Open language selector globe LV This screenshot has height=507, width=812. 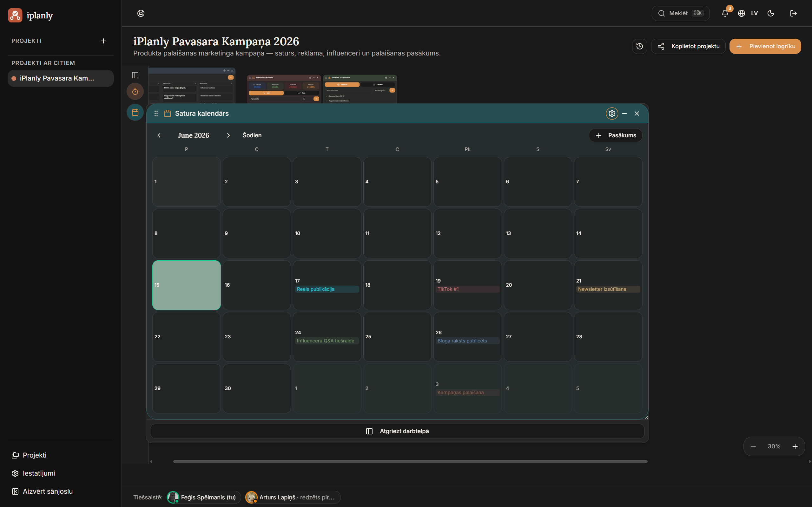748,13
